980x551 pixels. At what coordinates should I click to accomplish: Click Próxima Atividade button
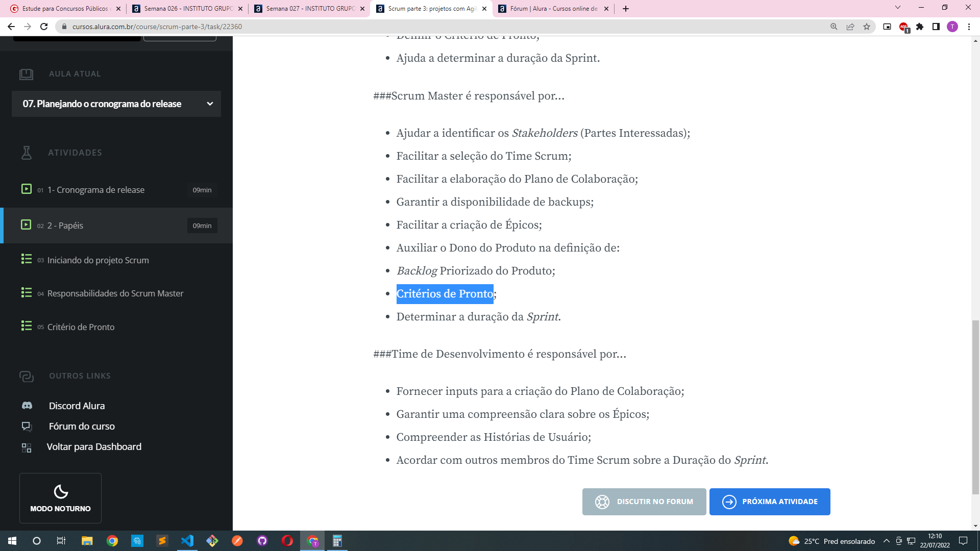[x=770, y=502]
